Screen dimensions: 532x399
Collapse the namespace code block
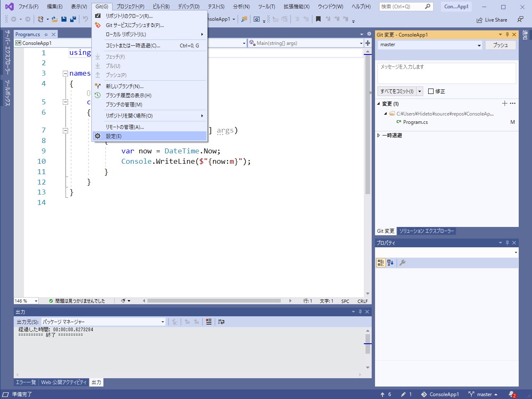pos(65,74)
